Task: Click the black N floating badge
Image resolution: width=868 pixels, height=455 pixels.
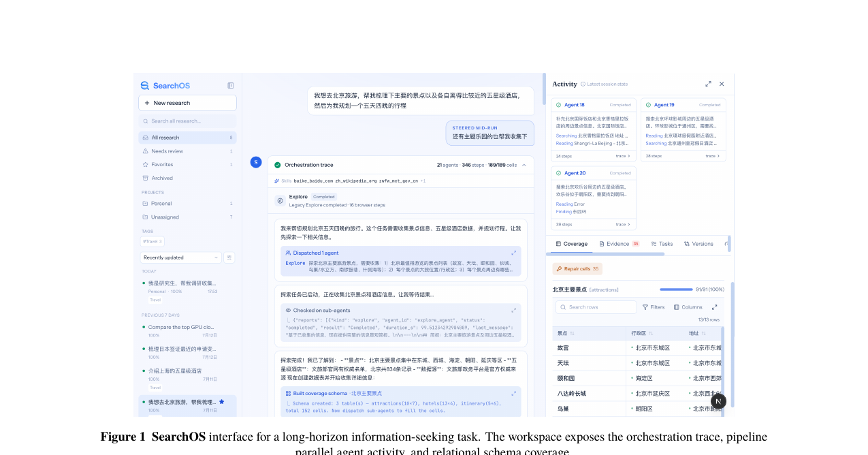Action: 718,401
